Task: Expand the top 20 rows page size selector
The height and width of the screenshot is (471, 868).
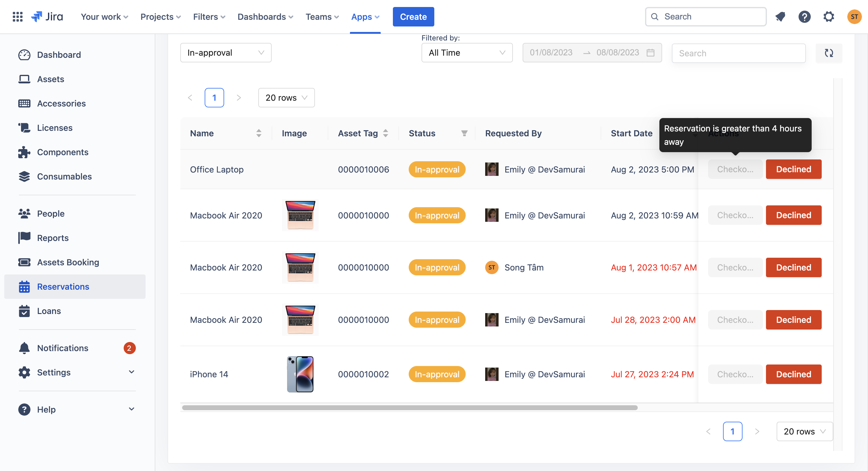Action: point(286,98)
